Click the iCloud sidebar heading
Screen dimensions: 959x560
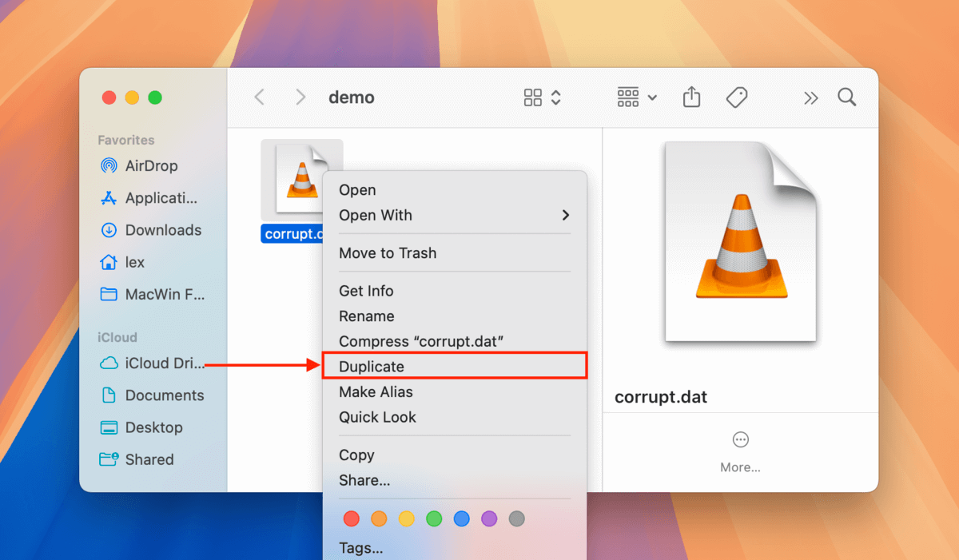tap(117, 337)
